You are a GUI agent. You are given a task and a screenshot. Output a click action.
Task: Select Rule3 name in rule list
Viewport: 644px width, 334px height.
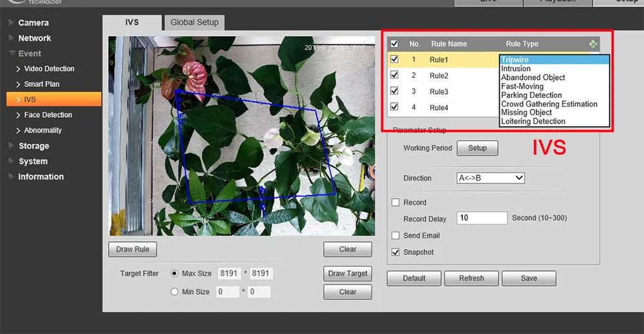pos(439,92)
